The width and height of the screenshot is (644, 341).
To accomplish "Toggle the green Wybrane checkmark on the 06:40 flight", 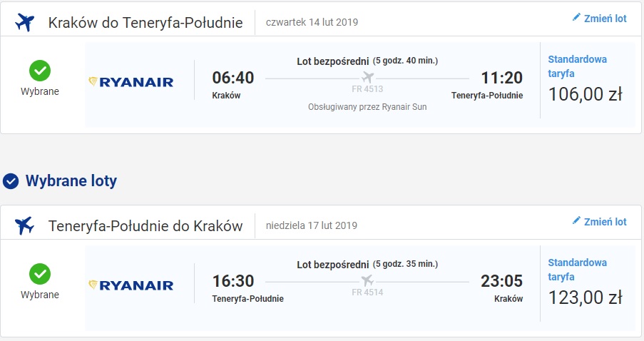I will tap(40, 71).
